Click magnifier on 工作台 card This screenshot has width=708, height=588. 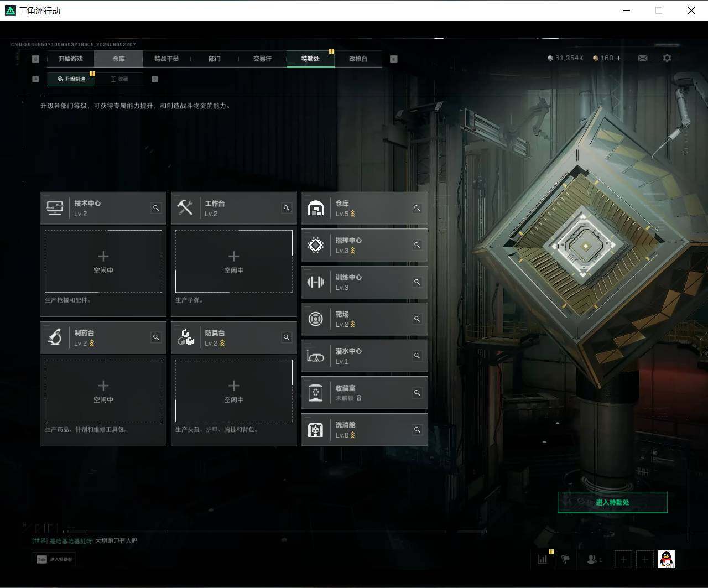pos(287,208)
